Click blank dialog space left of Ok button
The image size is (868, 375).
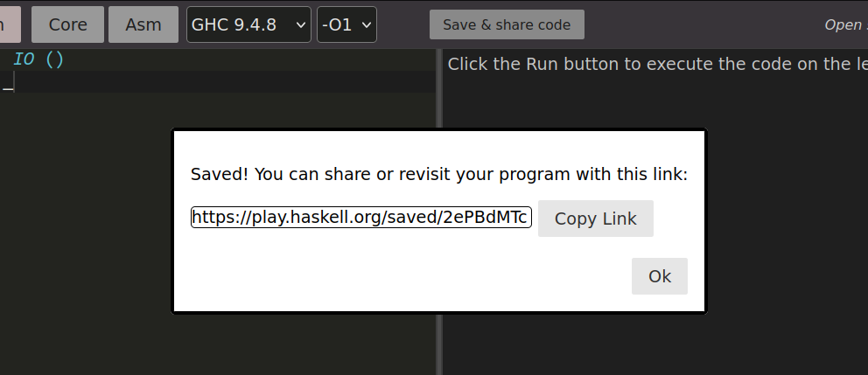coord(394,276)
